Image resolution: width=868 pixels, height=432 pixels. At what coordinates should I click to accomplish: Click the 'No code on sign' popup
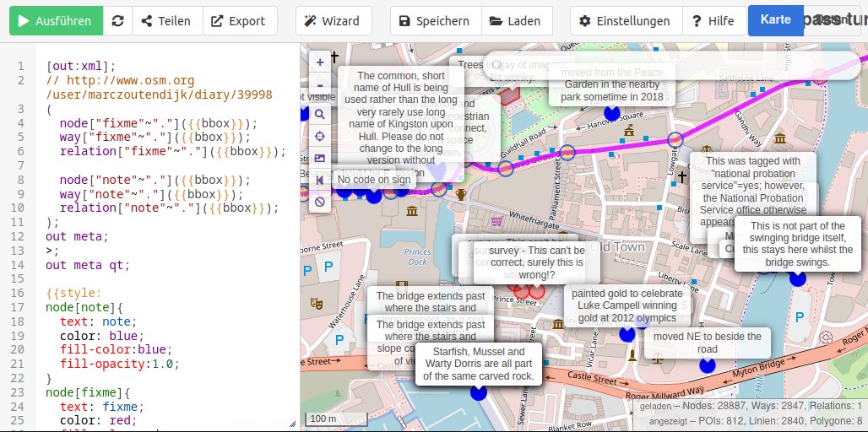(374, 180)
